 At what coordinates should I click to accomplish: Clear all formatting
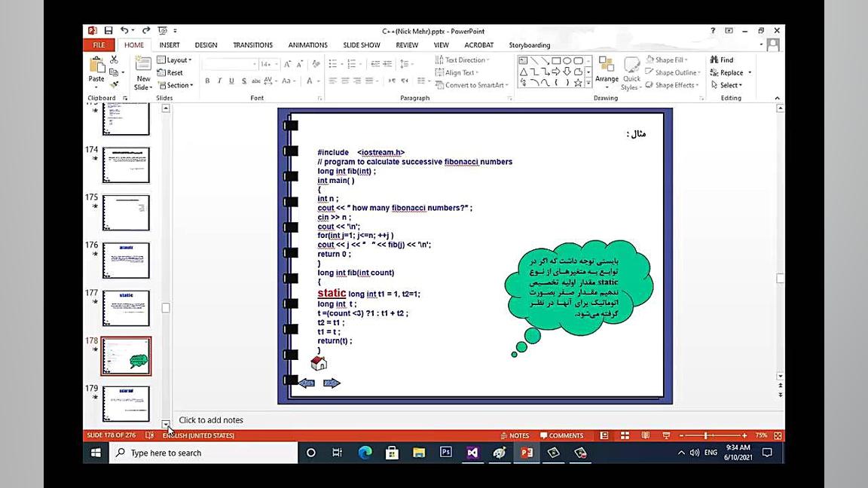(x=316, y=64)
